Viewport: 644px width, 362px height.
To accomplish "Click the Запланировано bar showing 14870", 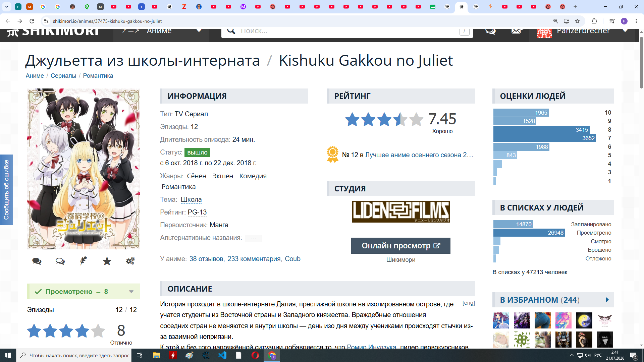I will tap(513, 224).
